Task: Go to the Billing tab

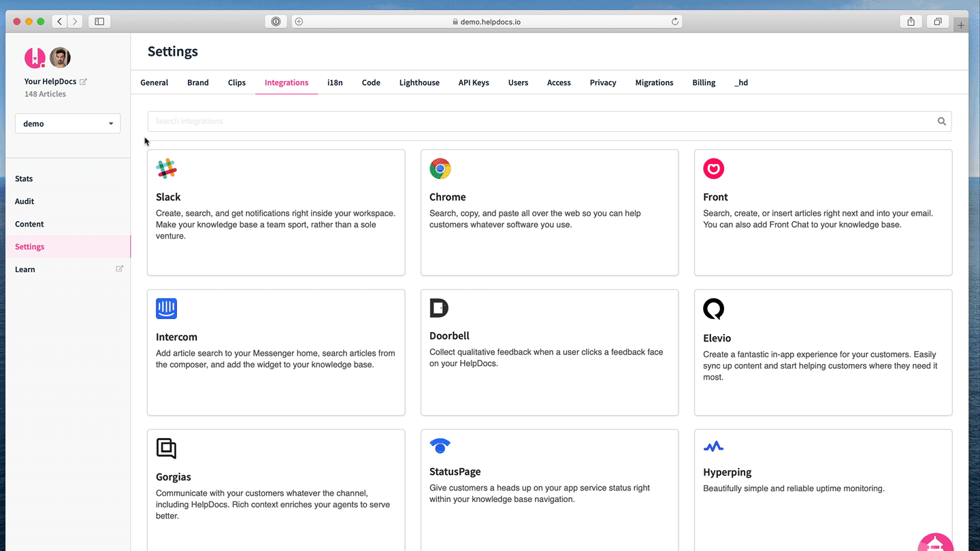Action: point(704,82)
